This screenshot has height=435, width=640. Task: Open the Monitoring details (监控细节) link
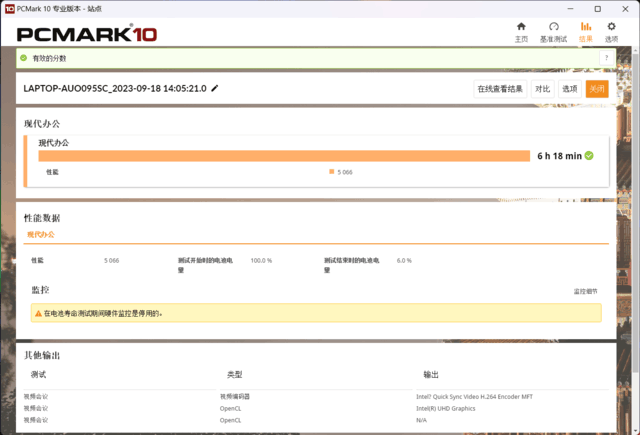[585, 291]
